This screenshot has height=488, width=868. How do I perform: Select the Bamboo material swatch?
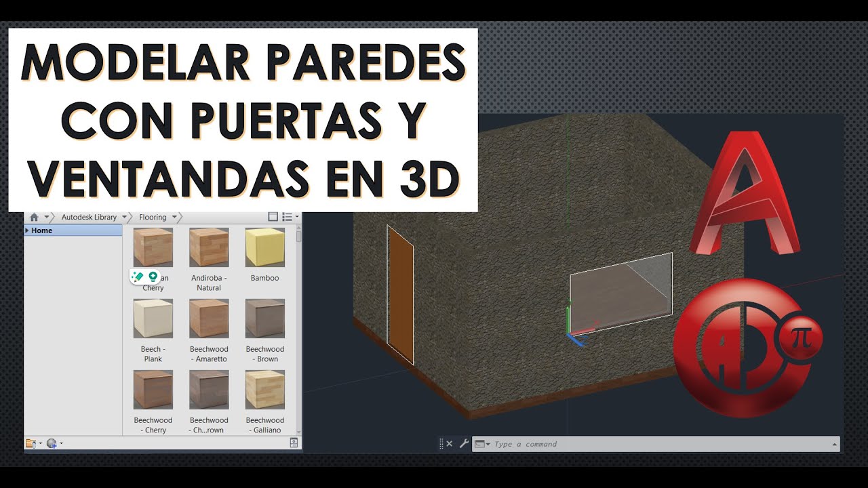click(264, 247)
